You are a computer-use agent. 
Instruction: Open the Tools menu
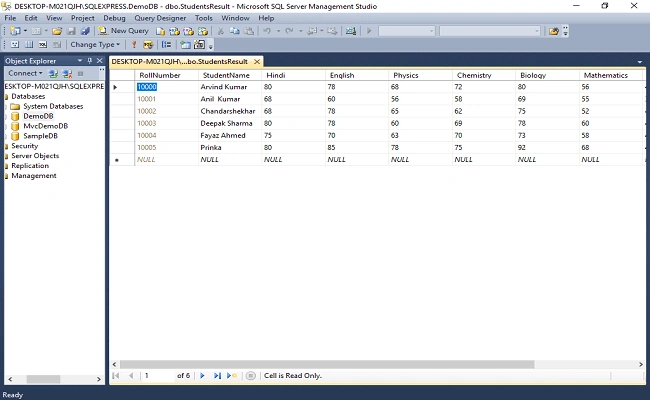click(204, 18)
